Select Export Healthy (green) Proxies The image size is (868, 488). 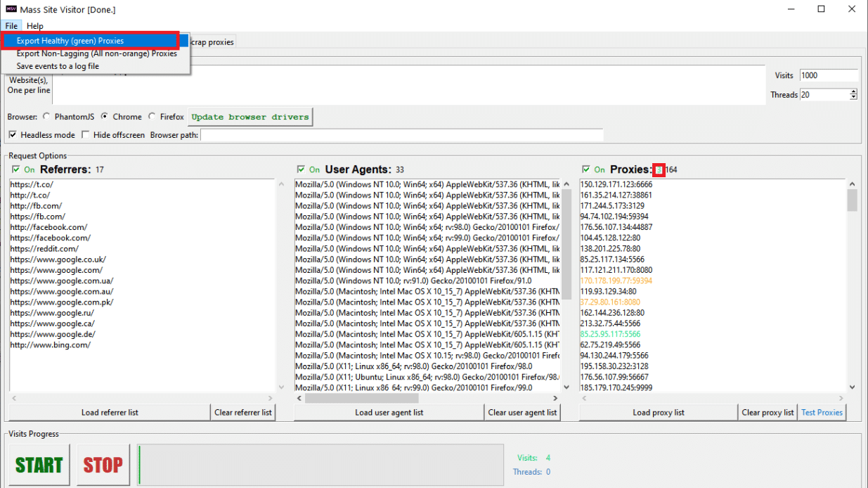(x=70, y=41)
